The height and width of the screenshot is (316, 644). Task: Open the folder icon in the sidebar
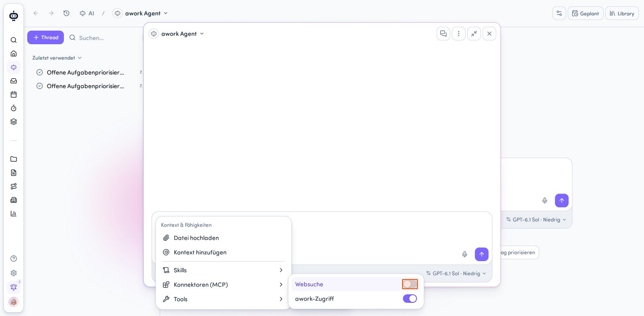[14, 159]
